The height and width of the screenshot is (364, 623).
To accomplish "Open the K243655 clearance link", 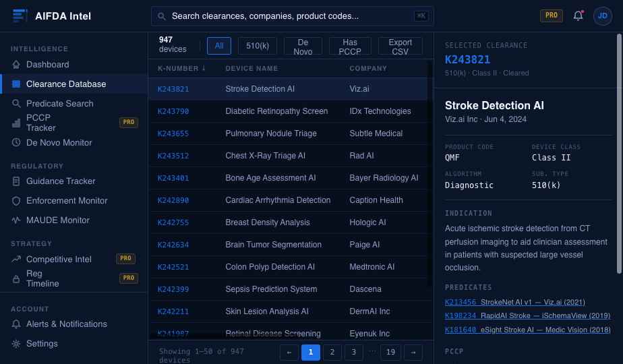I will (x=173, y=133).
